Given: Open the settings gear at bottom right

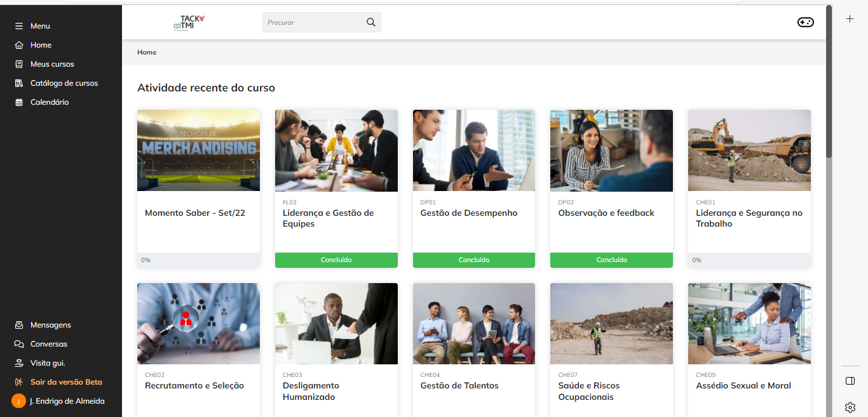Looking at the screenshot, I should point(850,407).
